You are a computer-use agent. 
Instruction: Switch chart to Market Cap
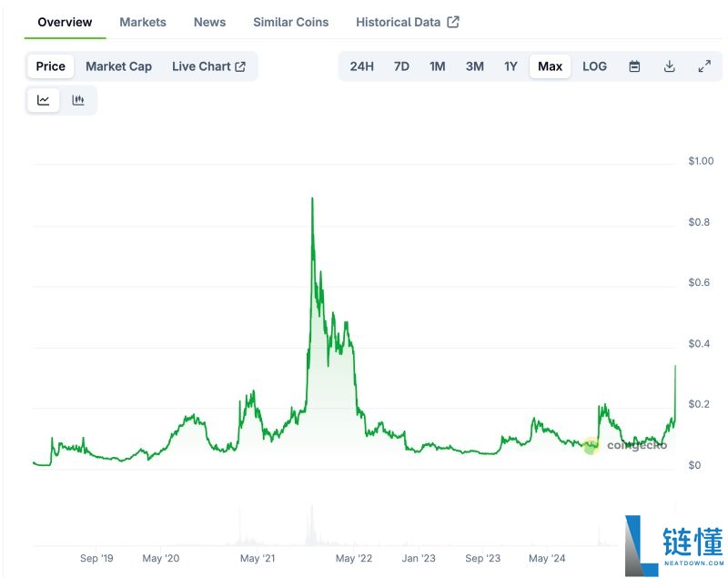tap(118, 66)
